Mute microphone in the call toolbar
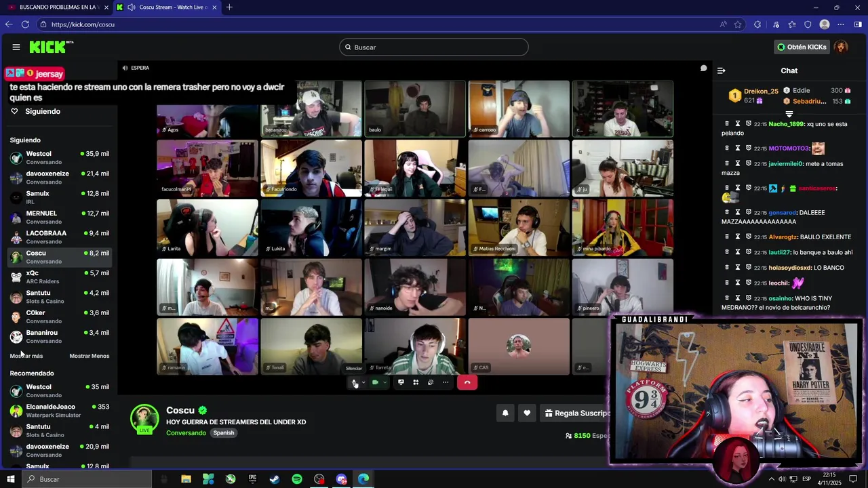Screen dimensions: 868x488 tap(355, 382)
